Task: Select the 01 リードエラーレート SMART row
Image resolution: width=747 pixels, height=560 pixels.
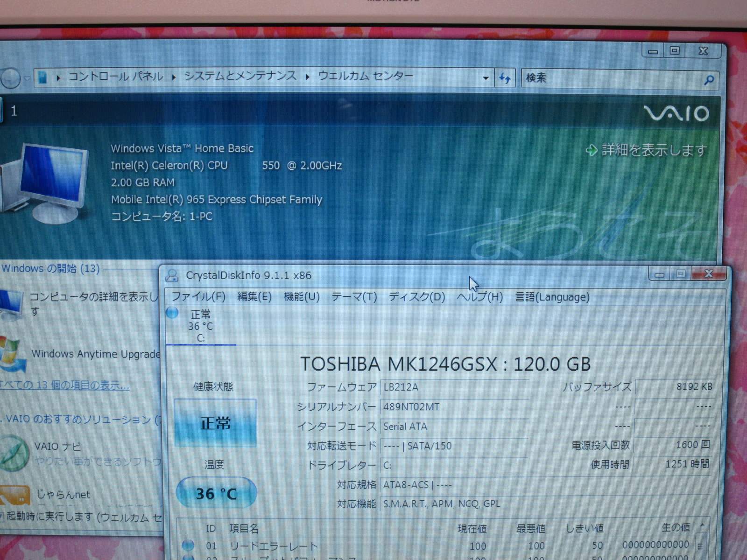Action: point(437,545)
